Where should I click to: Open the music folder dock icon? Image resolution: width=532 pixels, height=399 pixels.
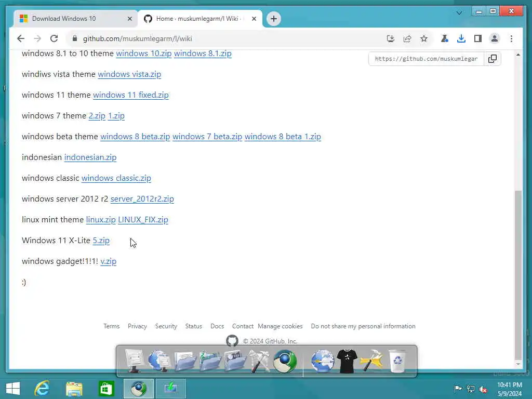pos(210,362)
